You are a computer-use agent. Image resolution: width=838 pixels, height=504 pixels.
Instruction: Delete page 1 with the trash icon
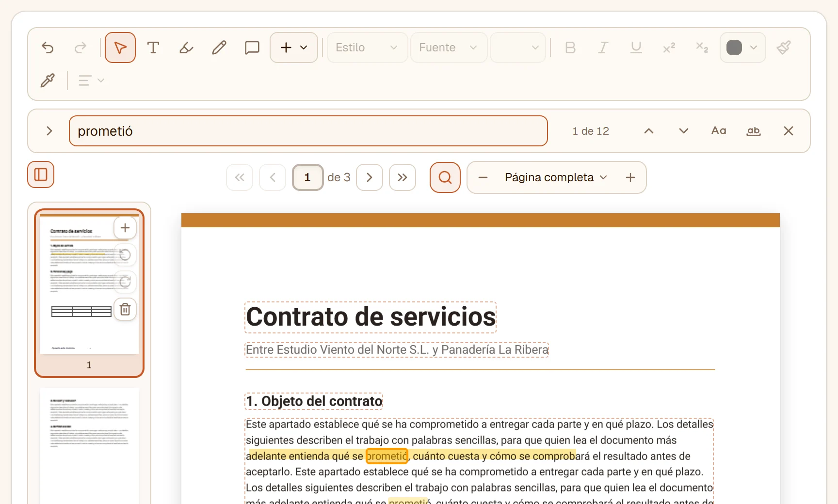click(125, 309)
